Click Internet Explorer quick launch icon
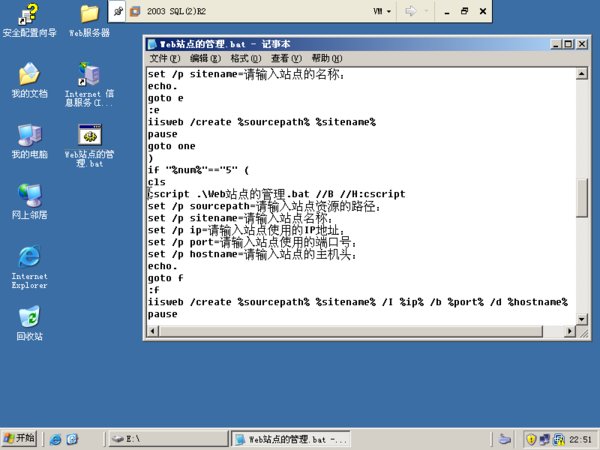 coord(56,438)
